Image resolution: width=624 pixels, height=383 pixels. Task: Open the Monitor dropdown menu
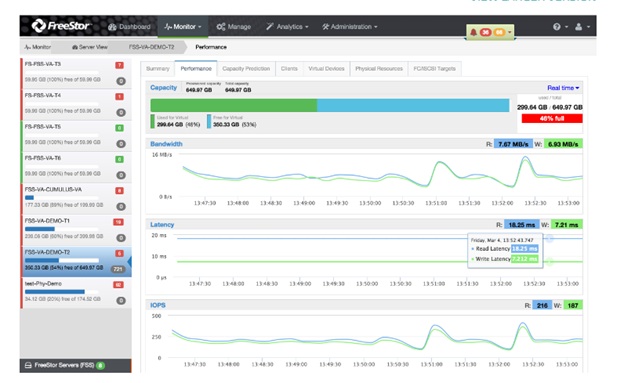(183, 27)
